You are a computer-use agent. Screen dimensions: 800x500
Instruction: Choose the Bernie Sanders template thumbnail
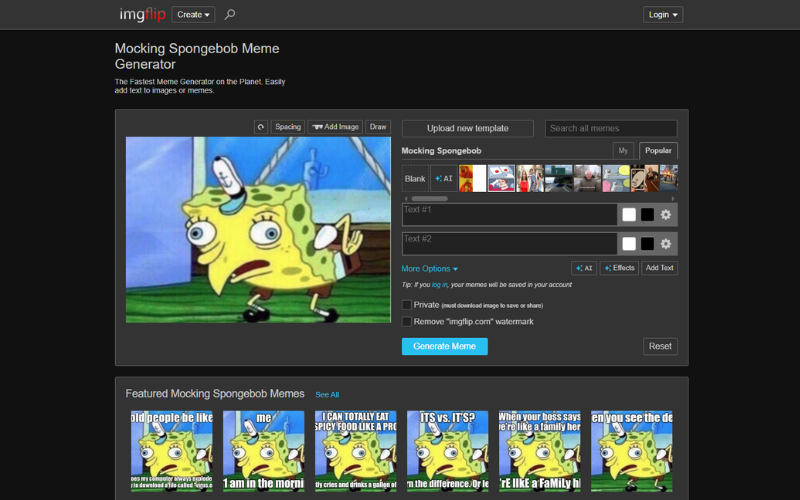587,179
